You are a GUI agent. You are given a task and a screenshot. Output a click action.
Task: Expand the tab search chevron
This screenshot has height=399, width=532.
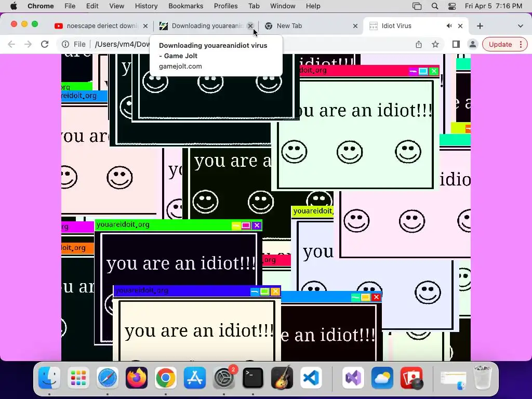pos(520,26)
